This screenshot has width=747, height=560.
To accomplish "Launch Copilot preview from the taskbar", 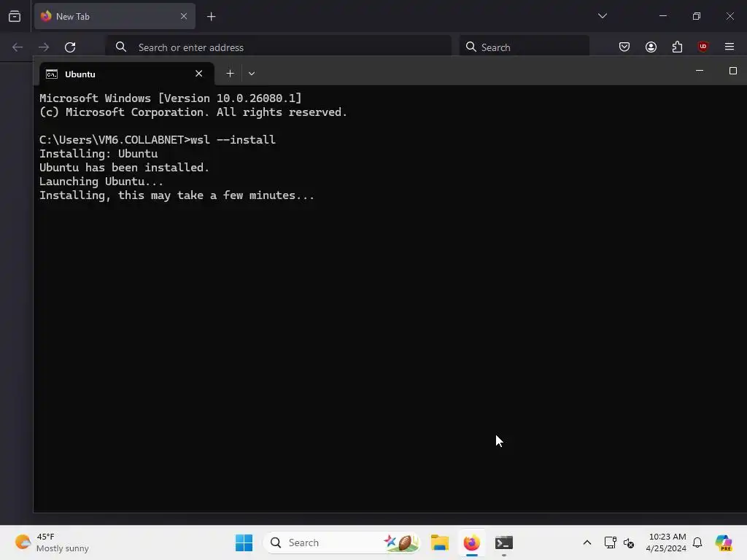I will pyautogui.click(x=724, y=542).
